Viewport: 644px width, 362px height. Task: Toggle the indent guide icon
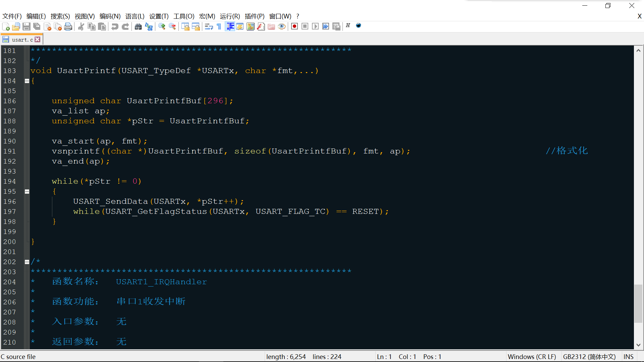point(230,26)
